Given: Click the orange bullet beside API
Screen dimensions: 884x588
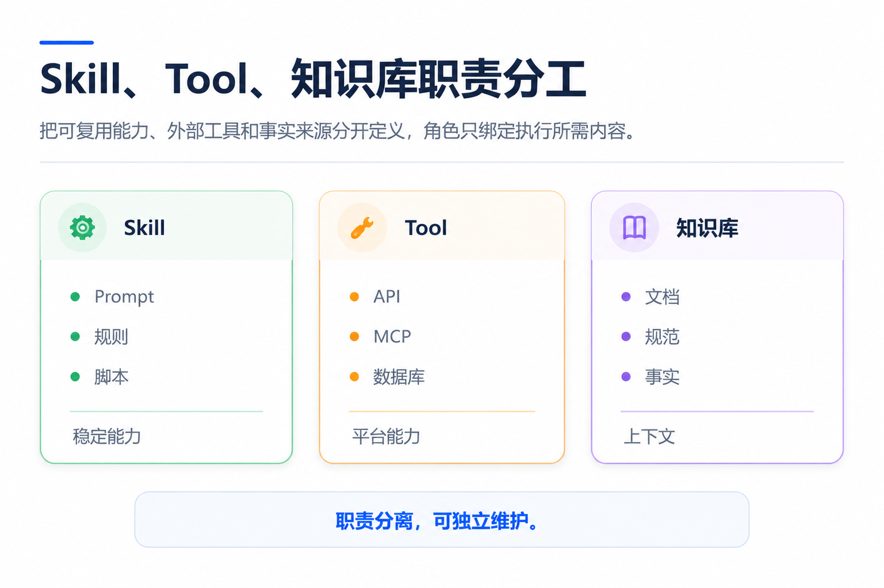Looking at the screenshot, I should (x=354, y=297).
